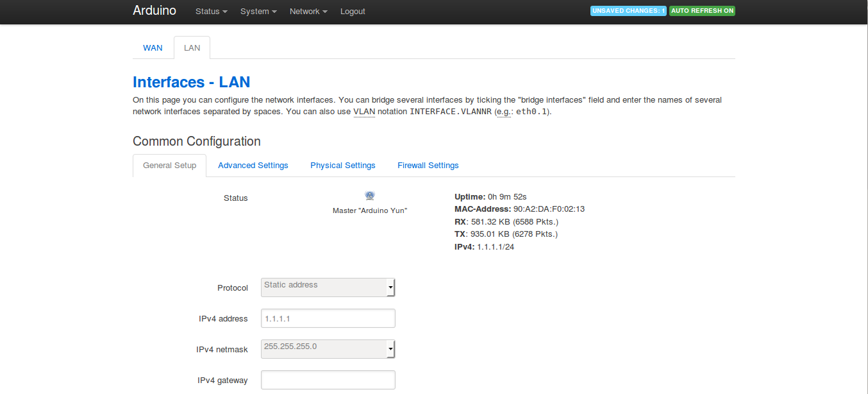Open the Network dropdown menu
The width and height of the screenshot is (868, 394).
[308, 12]
